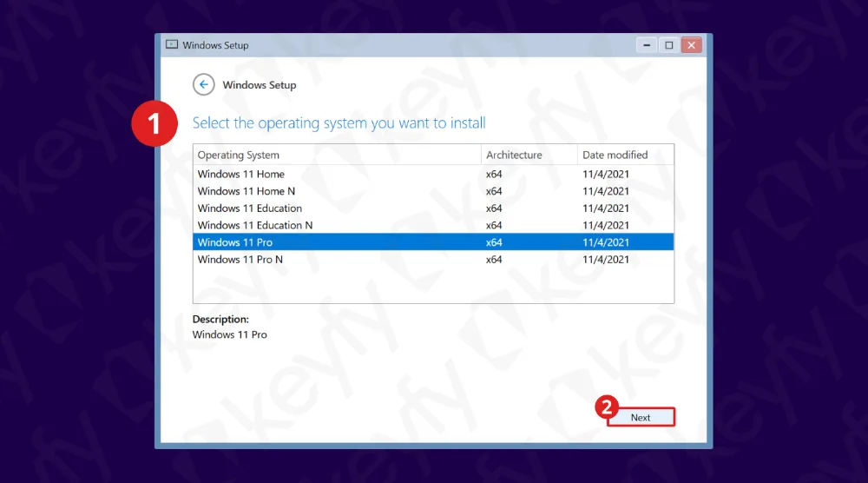Select Windows 11 Home N edition
Screen dimensions: 868x483
coord(433,191)
